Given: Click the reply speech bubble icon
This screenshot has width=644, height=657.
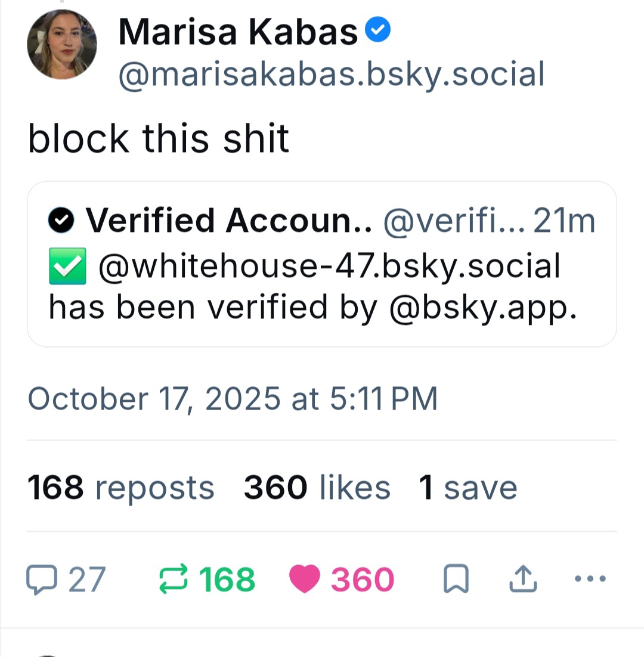Looking at the screenshot, I should pyautogui.click(x=41, y=579).
